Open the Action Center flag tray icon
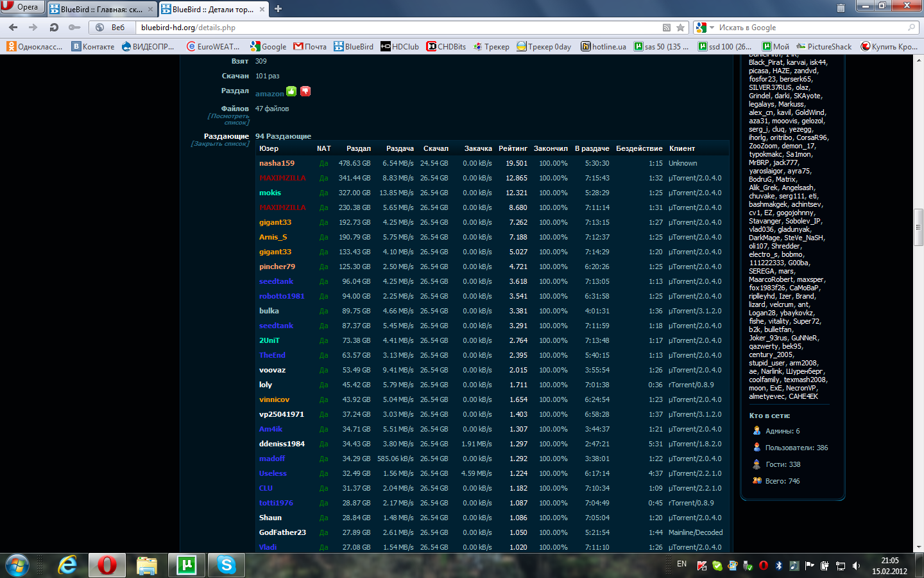Screen dimensions: 924x578 click(x=810, y=566)
